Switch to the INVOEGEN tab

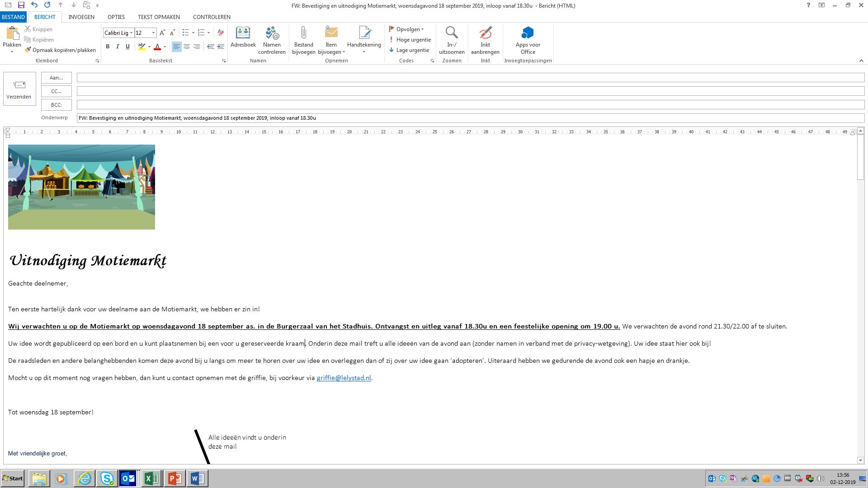[x=81, y=17]
